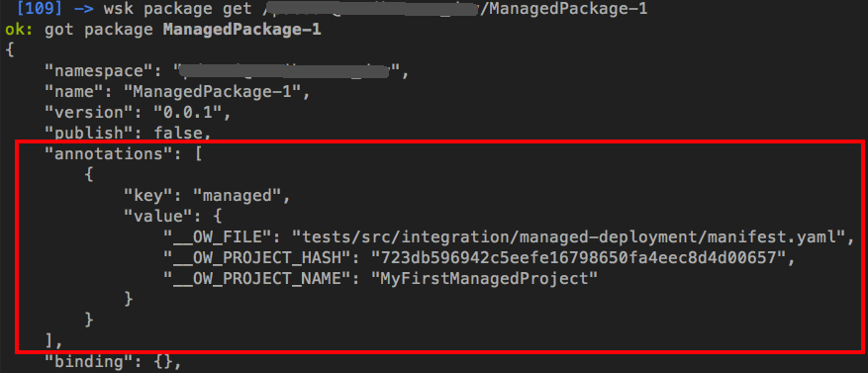Screen dimensions: 868x373
Task: Click the version value 0.0.1
Action: (x=189, y=113)
